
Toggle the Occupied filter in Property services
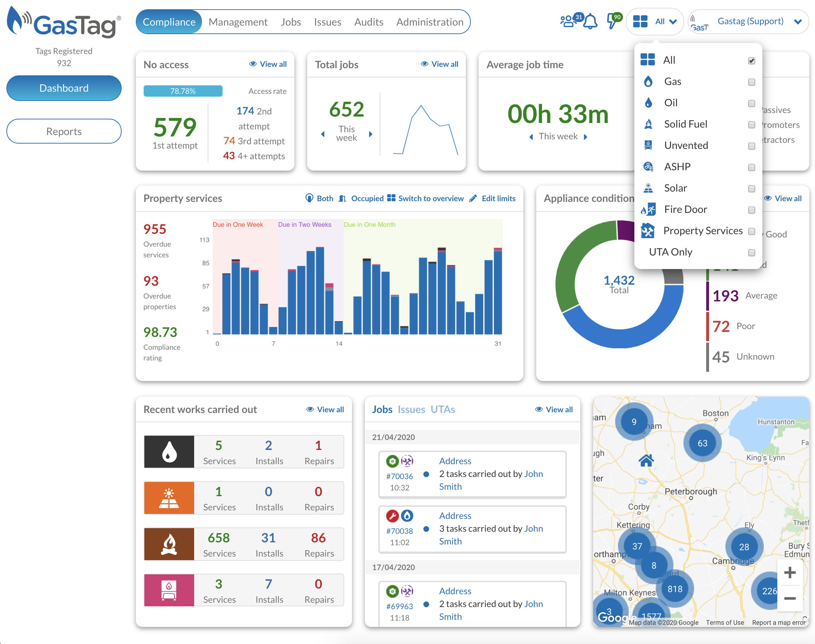361,198
